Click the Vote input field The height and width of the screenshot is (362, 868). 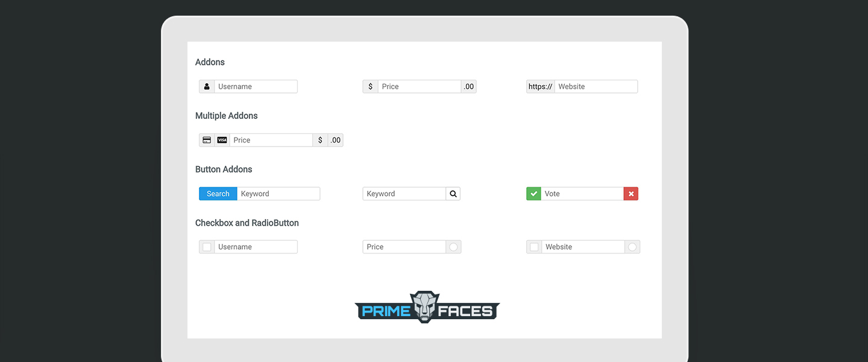(x=582, y=194)
